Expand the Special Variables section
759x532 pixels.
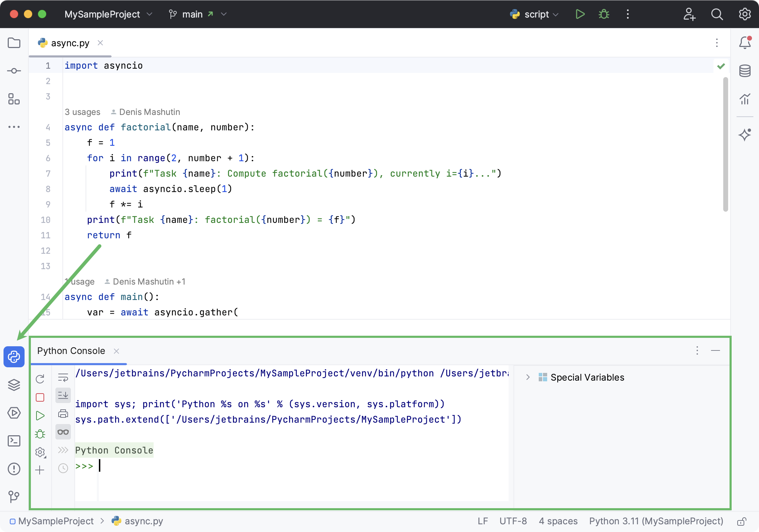[528, 377]
